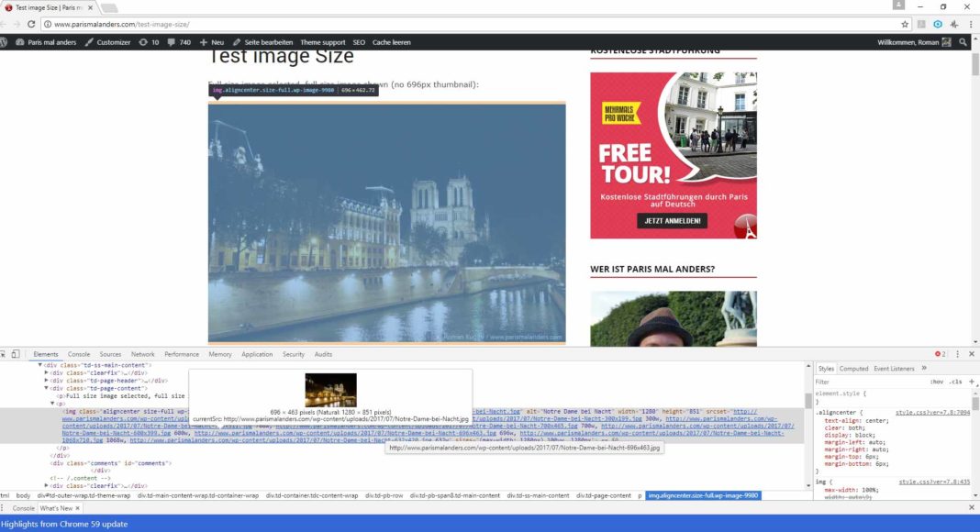Open the Application tab
This screenshot has height=532, width=980.
257,354
